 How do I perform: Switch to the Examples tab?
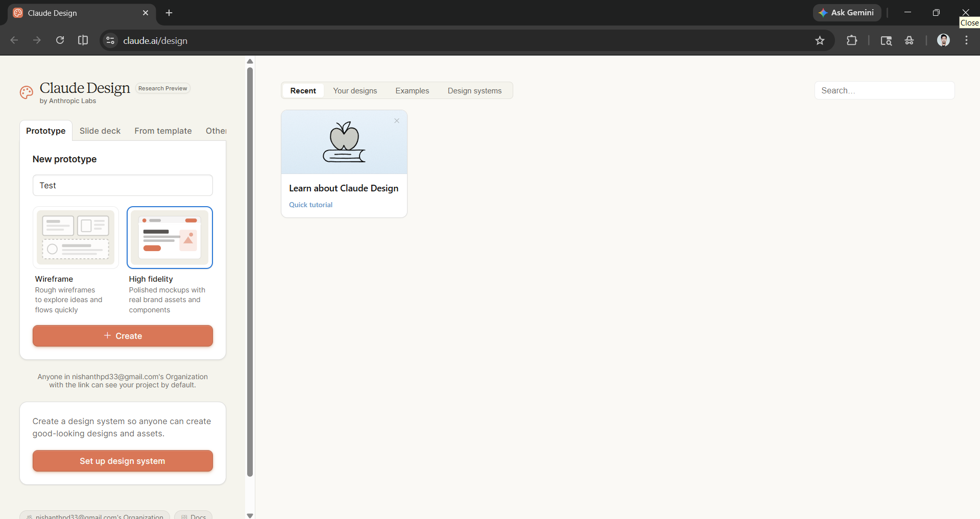(412, 90)
